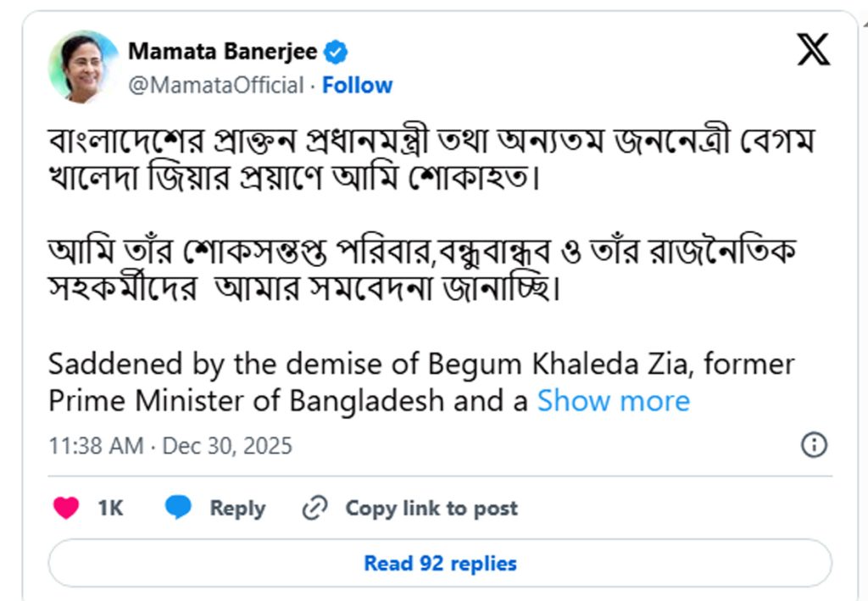This screenshot has height=601, width=868.
Task: Click the 1K likes count
Action: pyautogui.click(x=110, y=508)
